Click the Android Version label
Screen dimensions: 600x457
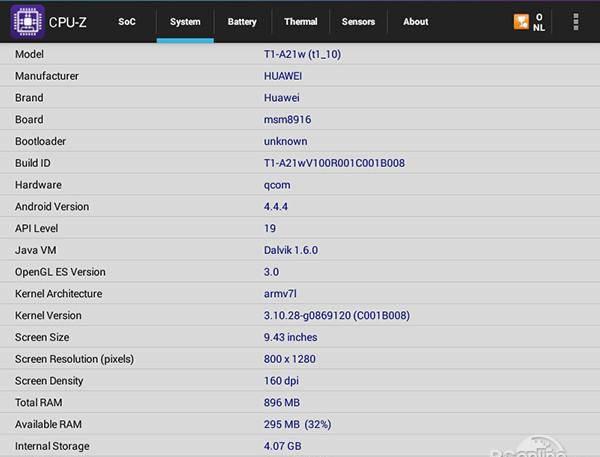click(52, 207)
